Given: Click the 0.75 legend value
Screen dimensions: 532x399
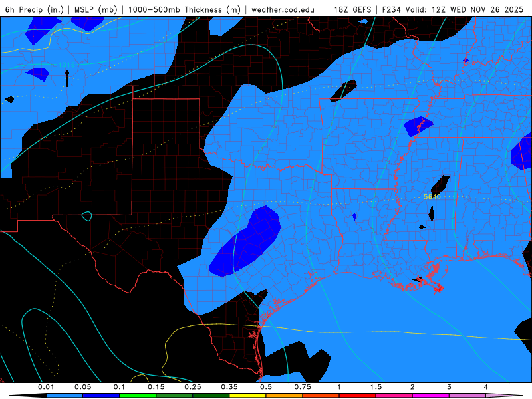Looking at the screenshot, I should click(303, 387).
